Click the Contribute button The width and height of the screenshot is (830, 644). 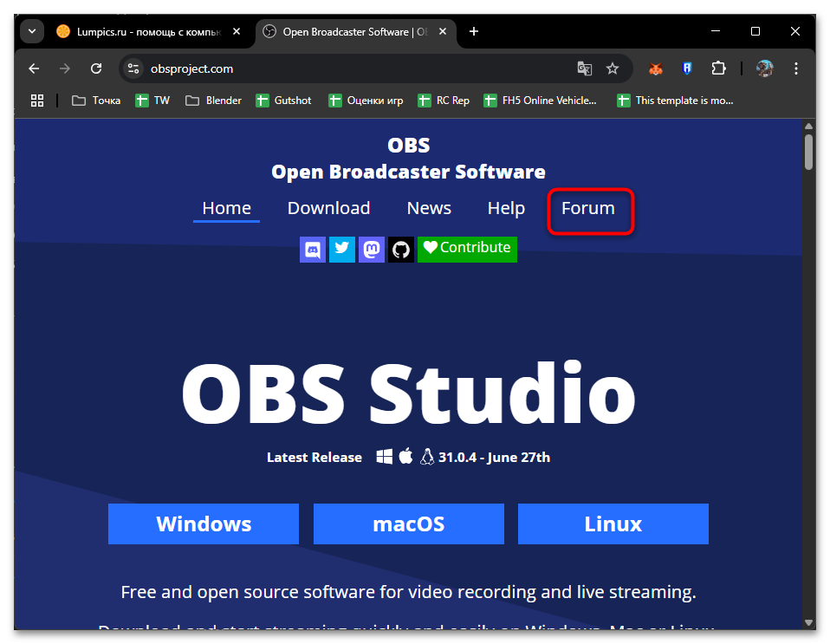pyautogui.click(x=467, y=250)
